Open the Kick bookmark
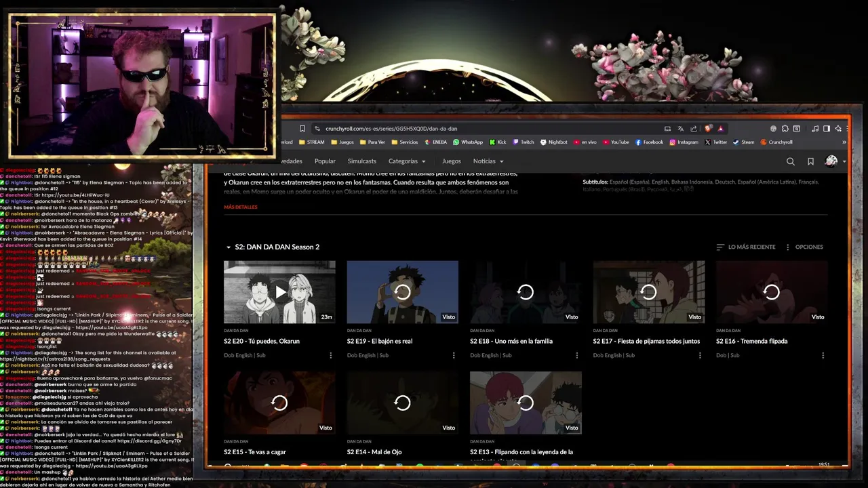Image resolution: width=868 pixels, height=488 pixels. 498,142
